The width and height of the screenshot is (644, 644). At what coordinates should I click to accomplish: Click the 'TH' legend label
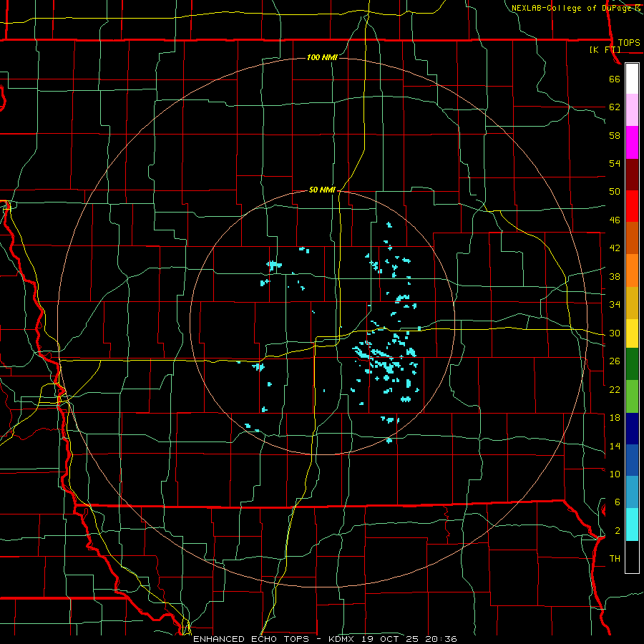tap(615, 559)
